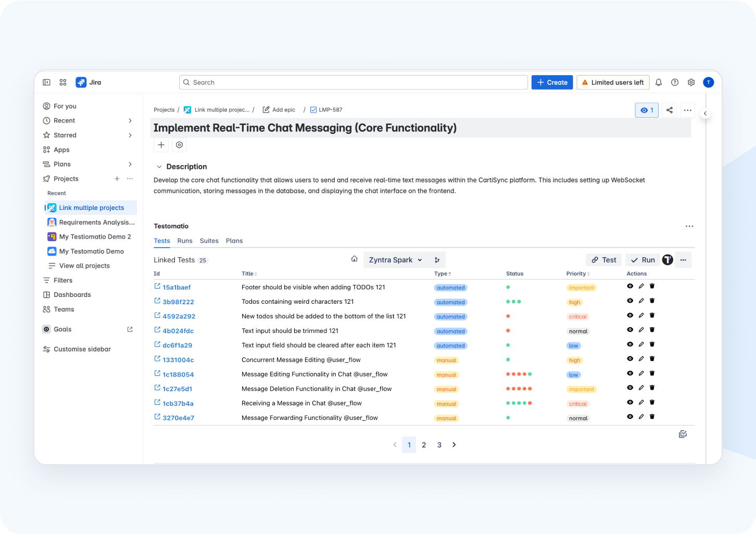Switch to the Runs tab
The width and height of the screenshot is (756, 534).
[x=185, y=241]
